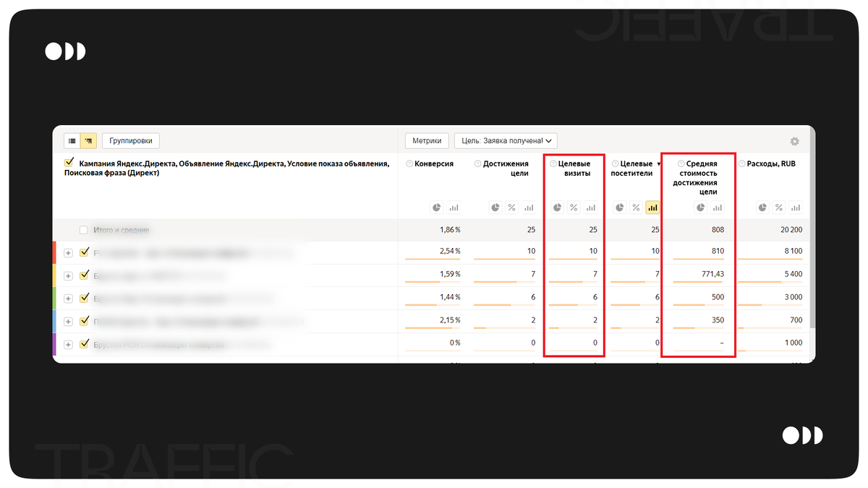This screenshot has width=868, height=488.
Task: Sort by the Расходы, RUB column header
Action: [x=771, y=164]
